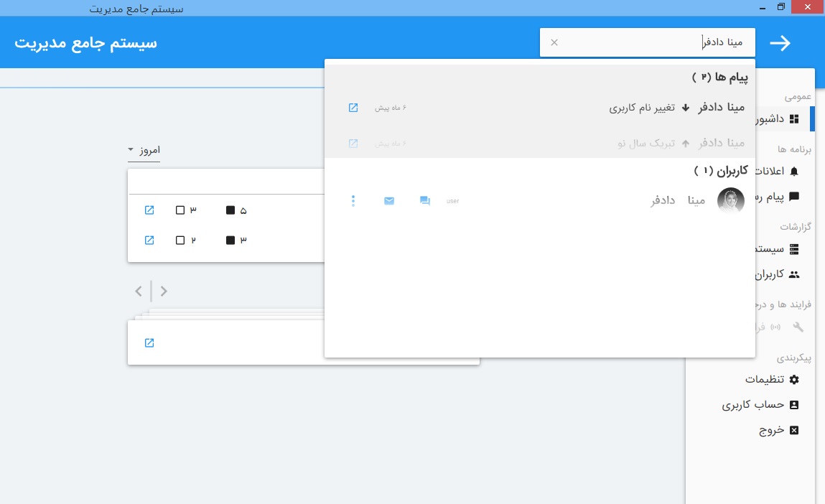The image size is (825, 504).
Task: Click the open icon on the bottom stacked card
Action: pyautogui.click(x=149, y=342)
